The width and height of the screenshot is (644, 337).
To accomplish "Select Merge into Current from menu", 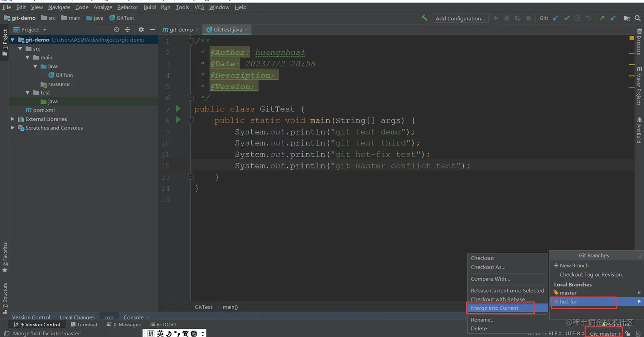I will [507, 308].
